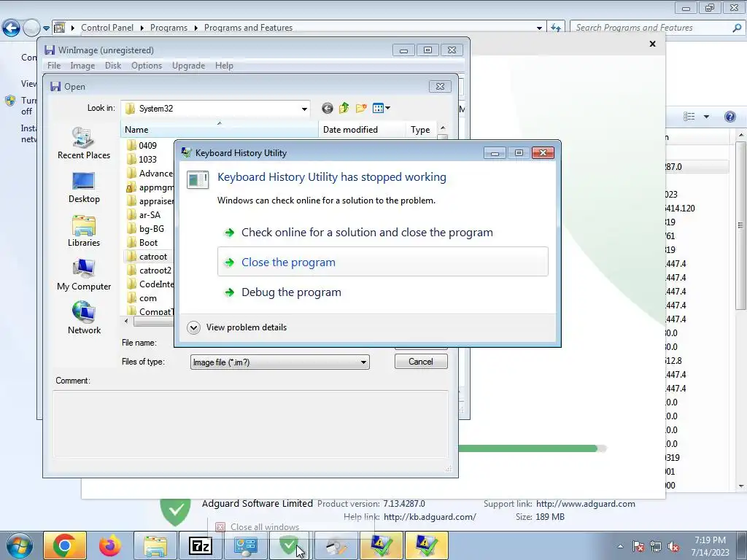Select the 0409 folder
The height and width of the screenshot is (560, 747).
tap(142, 146)
